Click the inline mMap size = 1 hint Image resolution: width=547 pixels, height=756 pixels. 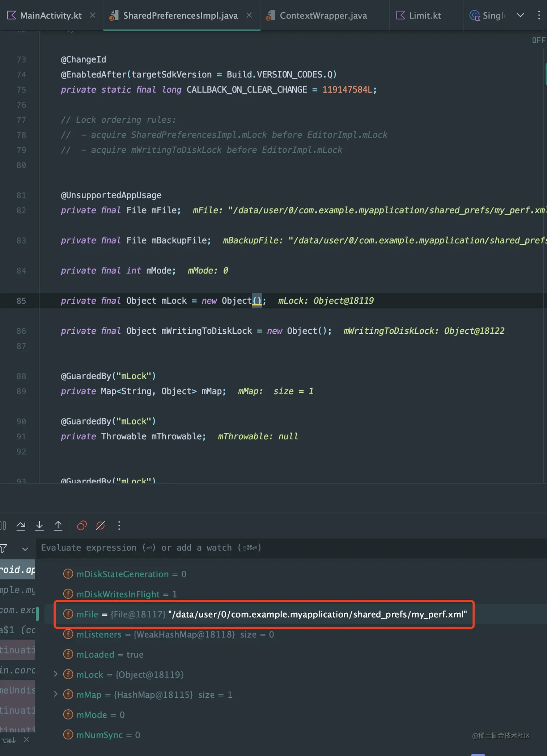276,391
